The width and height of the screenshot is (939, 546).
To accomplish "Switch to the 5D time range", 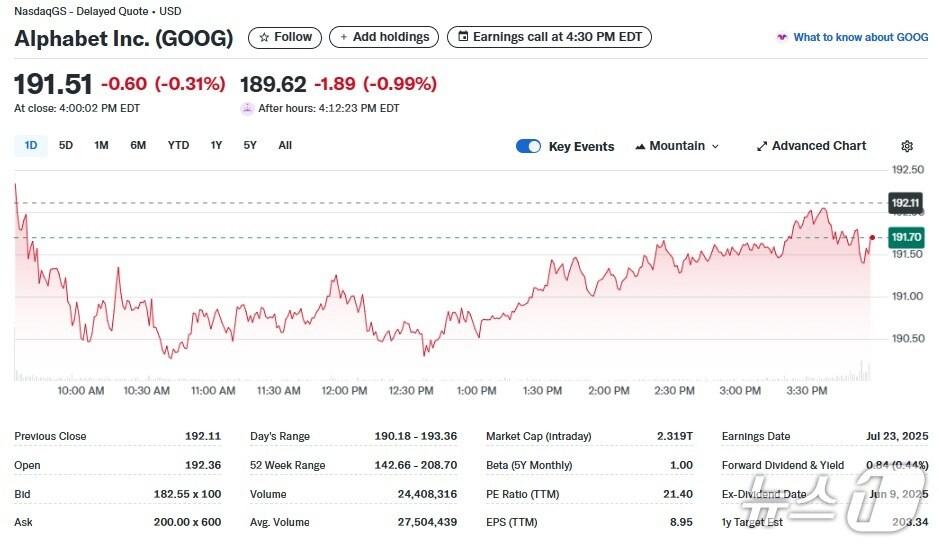I will [x=66, y=145].
